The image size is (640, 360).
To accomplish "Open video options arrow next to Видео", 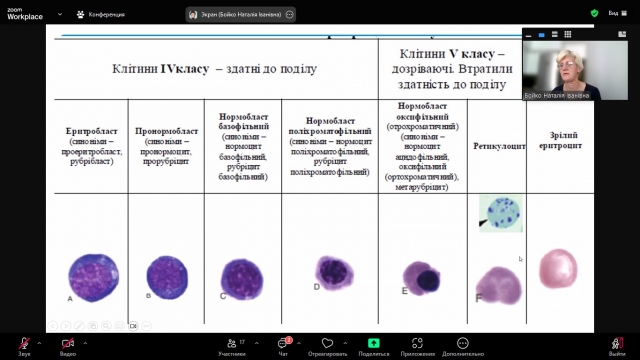I will point(85,343).
